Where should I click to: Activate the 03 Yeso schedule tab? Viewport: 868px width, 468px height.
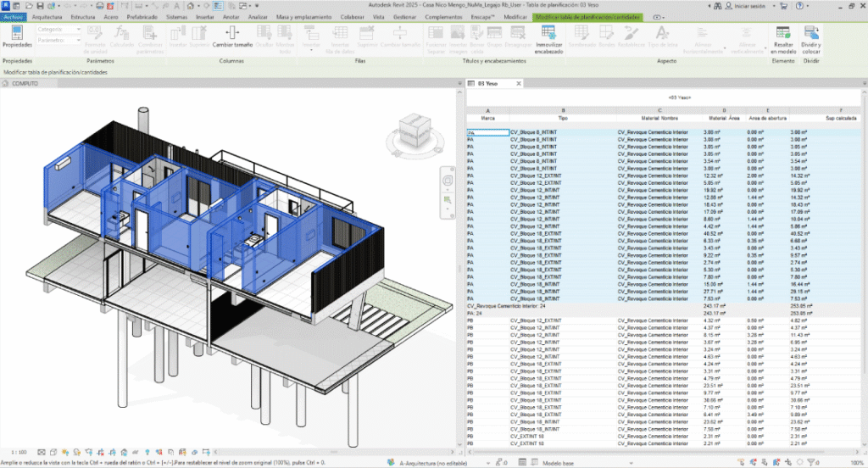point(487,84)
